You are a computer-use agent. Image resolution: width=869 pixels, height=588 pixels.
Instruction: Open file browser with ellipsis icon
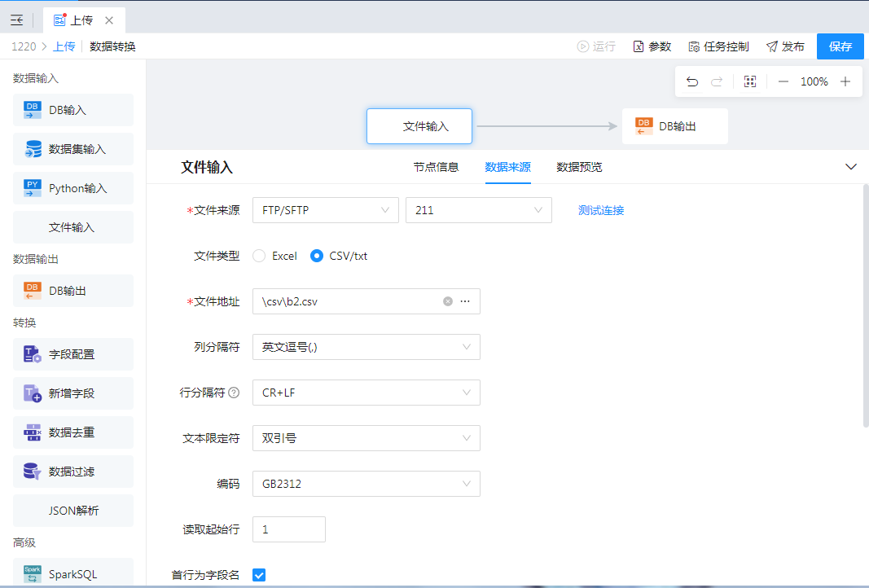point(465,301)
